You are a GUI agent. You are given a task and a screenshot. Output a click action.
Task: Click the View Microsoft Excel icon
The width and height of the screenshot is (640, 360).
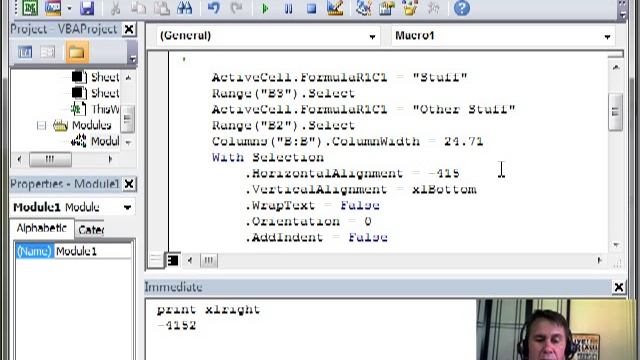pyautogui.click(x=30, y=8)
